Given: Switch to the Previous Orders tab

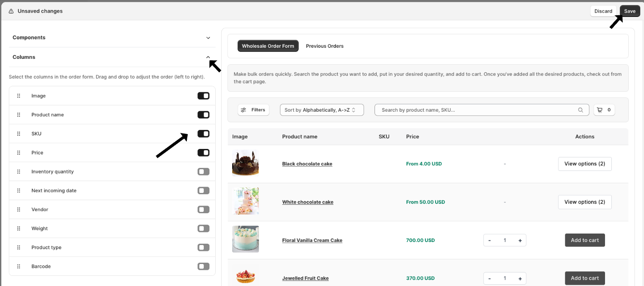Looking at the screenshot, I should (325, 46).
